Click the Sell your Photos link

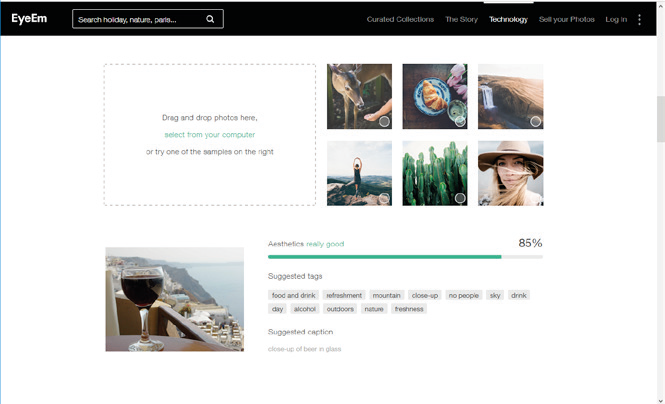566,19
